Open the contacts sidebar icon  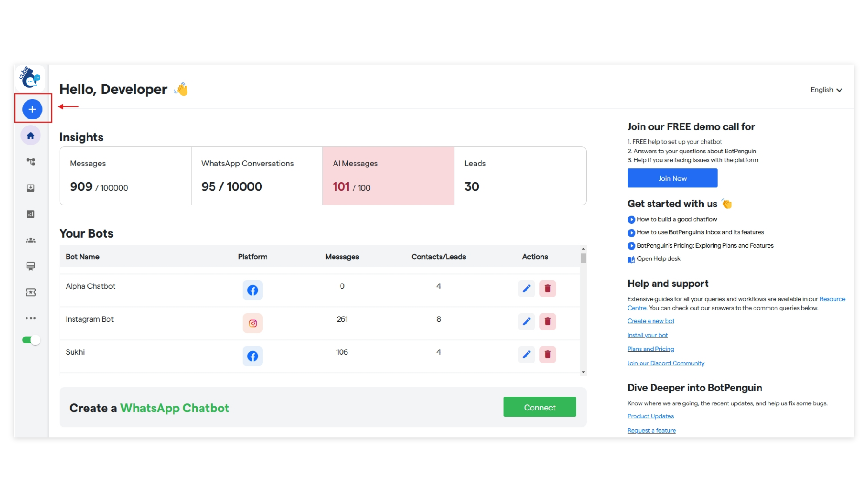point(31,240)
